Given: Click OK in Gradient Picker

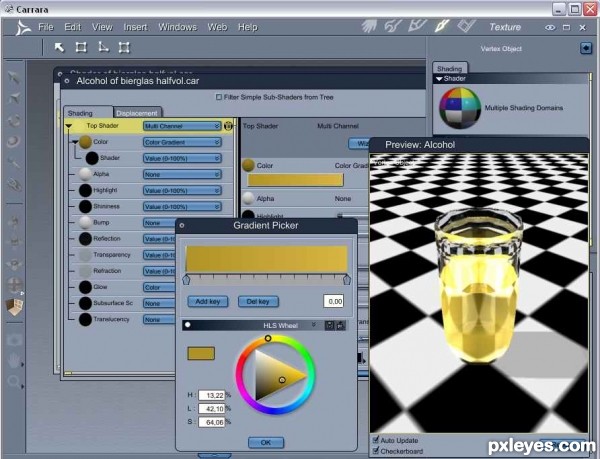Looking at the screenshot, I should [266, 442].
